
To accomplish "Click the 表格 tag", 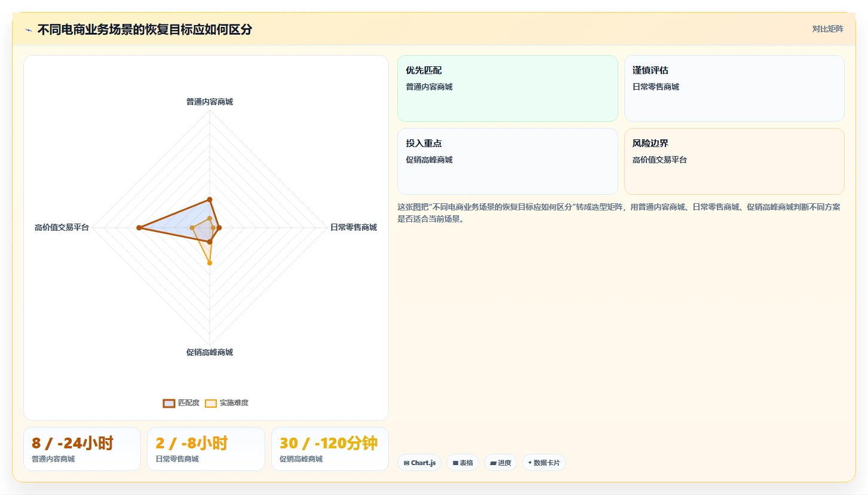I will tap(462, 463).
